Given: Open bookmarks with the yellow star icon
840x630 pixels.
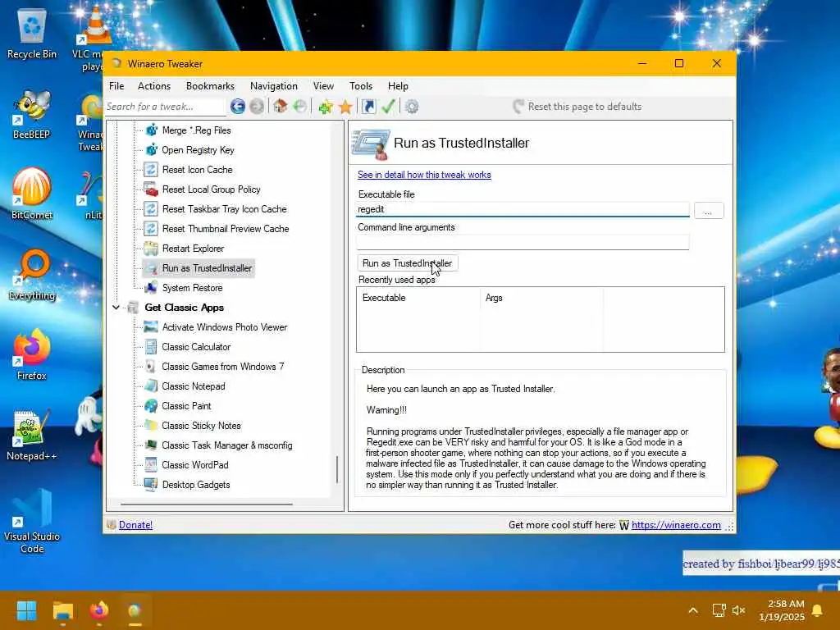Looking at the screenshot, I should click(x=345, y=107).
